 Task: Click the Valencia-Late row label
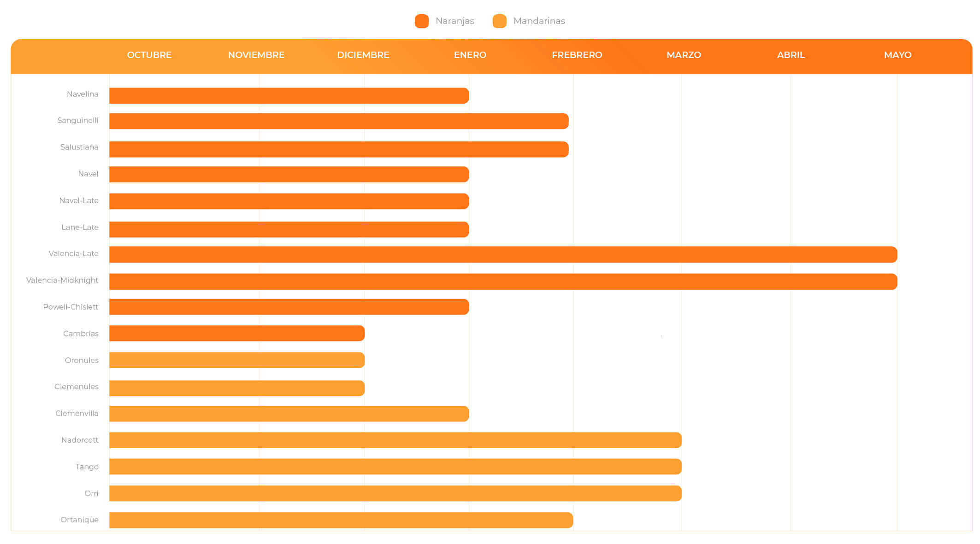(73, 253)
